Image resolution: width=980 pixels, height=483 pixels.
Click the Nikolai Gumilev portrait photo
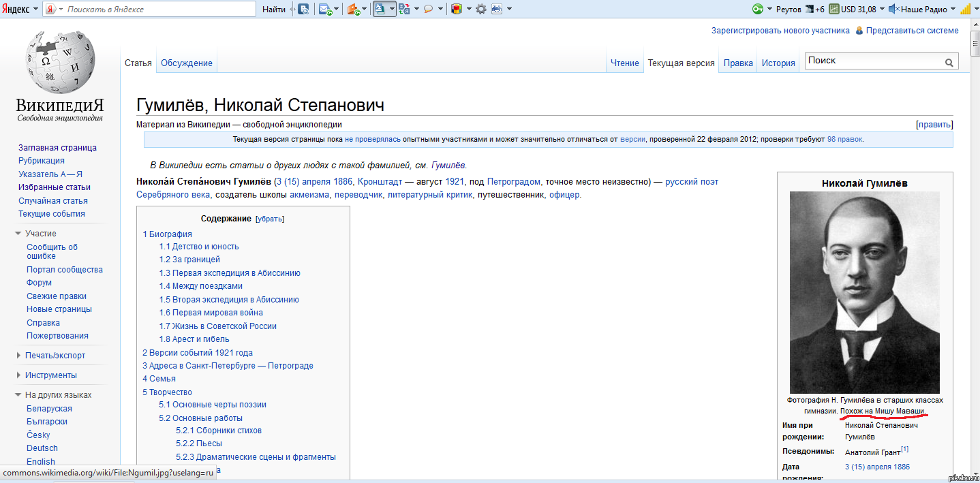point(864,292)
